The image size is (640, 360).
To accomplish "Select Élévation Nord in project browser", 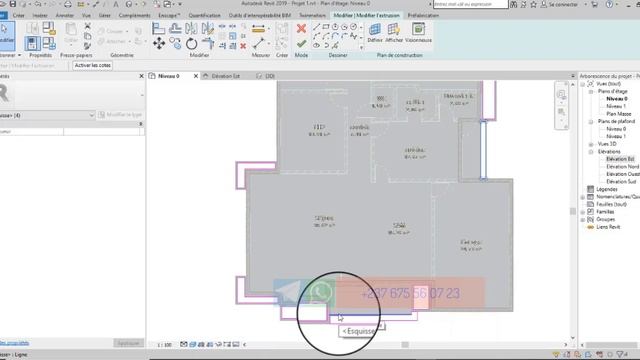I will point(622,167).
